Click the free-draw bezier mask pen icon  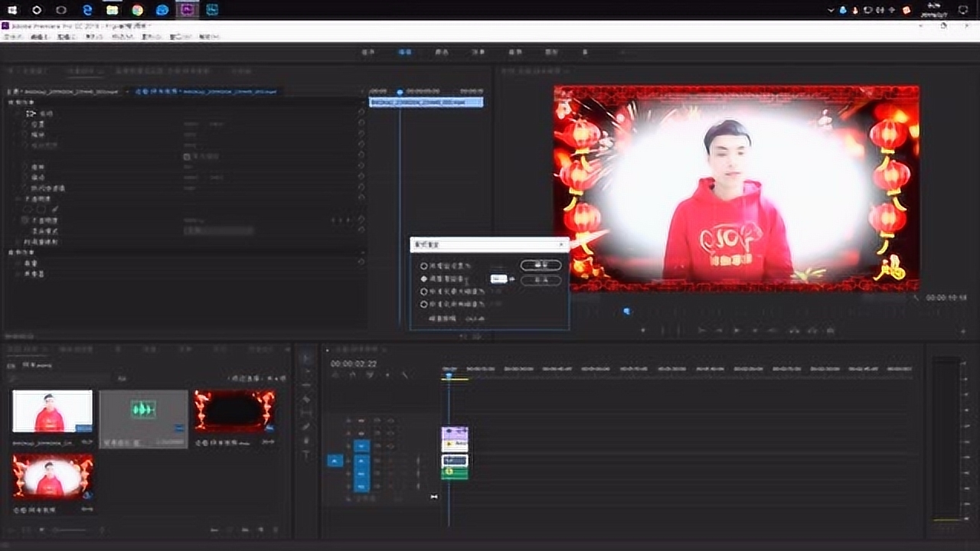click(x=54, y=209)
